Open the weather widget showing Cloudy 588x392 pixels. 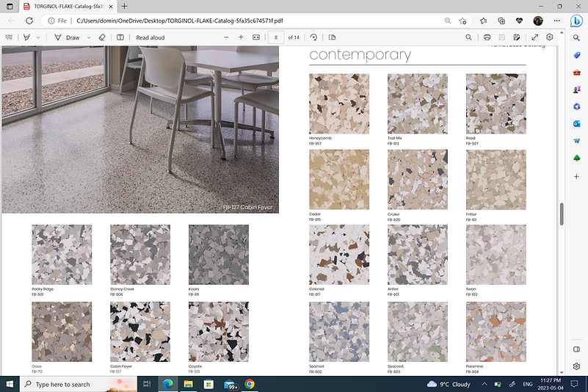pyautogui.click(x=449, y=384)
